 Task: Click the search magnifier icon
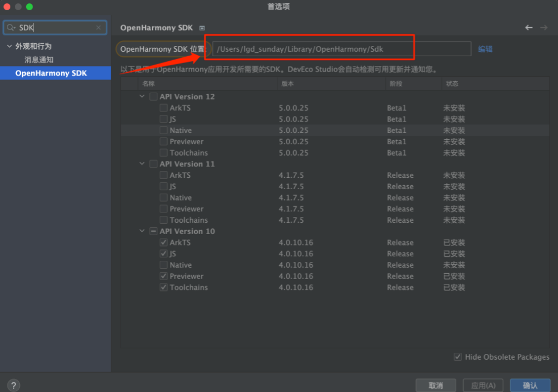click(x=11, y=28)
